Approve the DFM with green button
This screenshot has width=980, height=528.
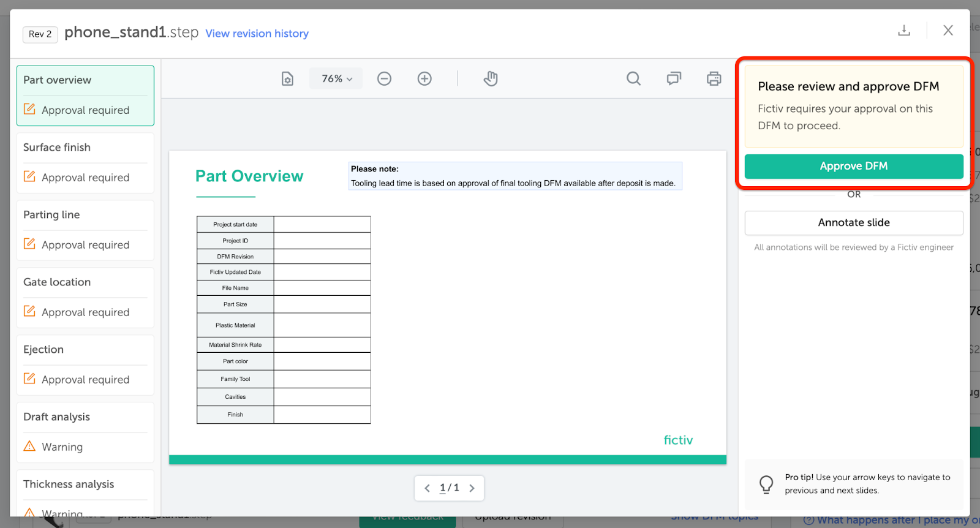(x=854, y=166)
